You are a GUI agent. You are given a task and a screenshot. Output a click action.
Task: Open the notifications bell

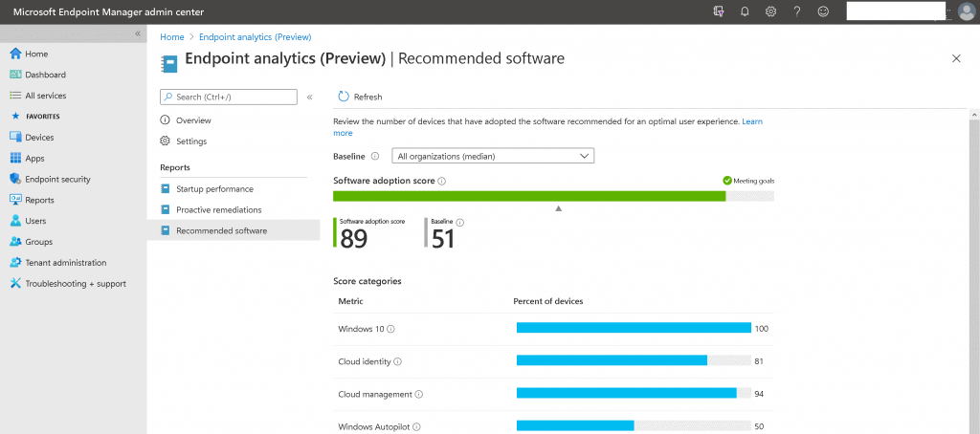tap(745, 11)
